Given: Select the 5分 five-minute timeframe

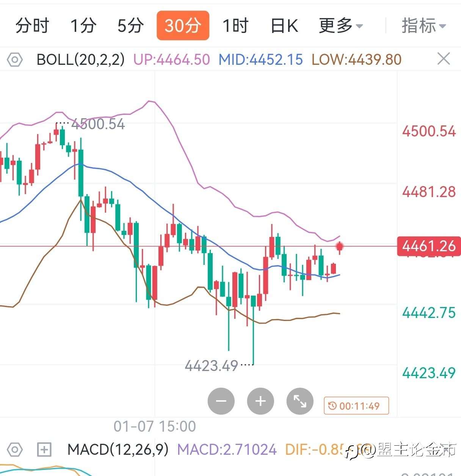Looking at the screenshot, I should (130, 25).
